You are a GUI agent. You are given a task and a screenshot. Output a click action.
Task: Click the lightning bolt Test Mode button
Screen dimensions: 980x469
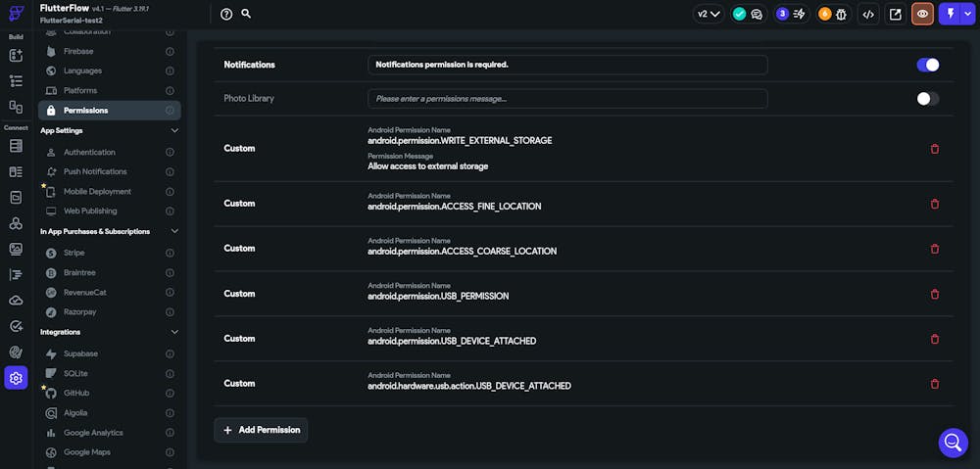(x=951, y=14)
